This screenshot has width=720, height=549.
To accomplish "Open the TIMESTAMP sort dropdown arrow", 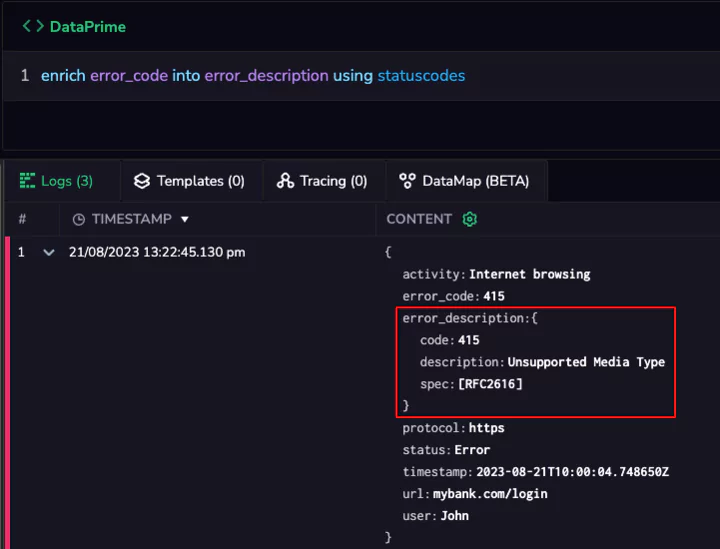I will click(185, 219).
